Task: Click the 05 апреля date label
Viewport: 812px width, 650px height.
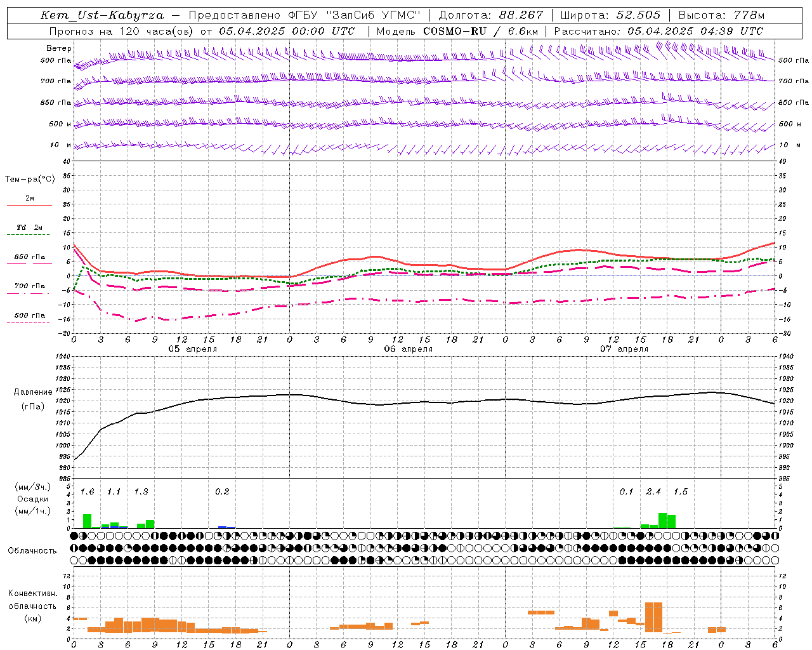Action: pos(192,349)
